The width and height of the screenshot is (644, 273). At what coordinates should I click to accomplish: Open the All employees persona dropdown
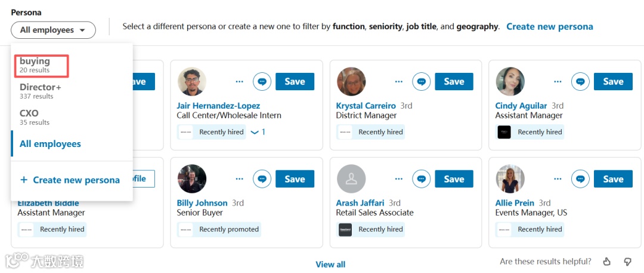53,30
